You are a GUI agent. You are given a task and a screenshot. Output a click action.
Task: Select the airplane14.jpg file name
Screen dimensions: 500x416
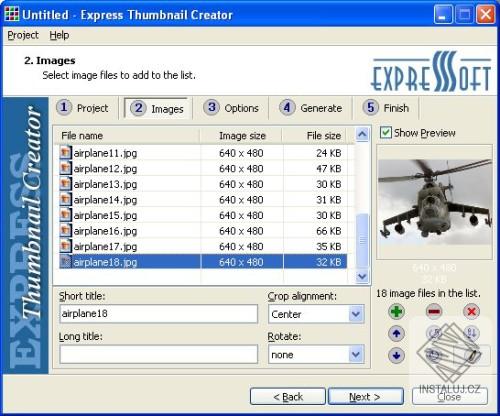point(105,200)
